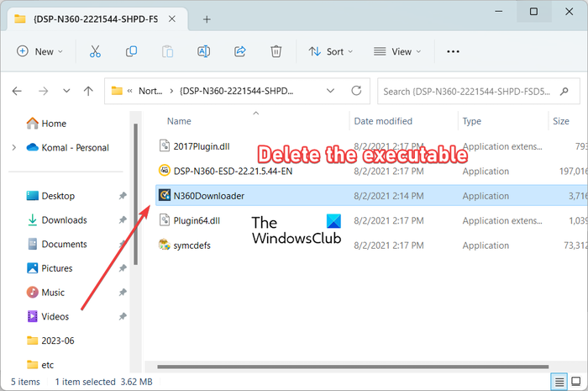Click the Nort... breadcrumb segment
The image size is (588, 391).
150,91
